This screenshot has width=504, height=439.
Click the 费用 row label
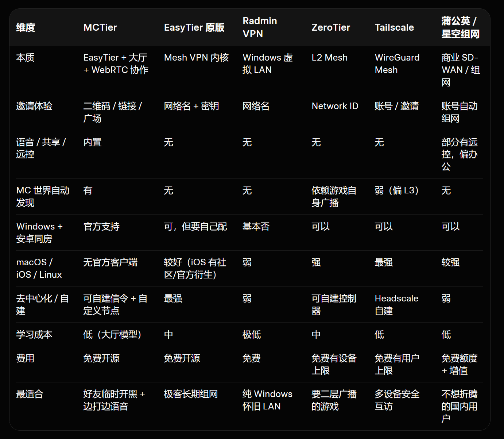[25, 358]
